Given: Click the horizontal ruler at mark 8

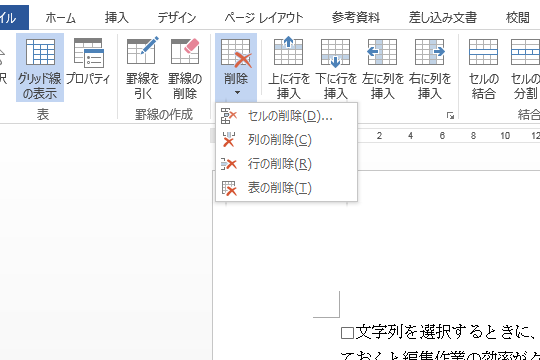Looking at the screenshot, I should click(474, 136).
